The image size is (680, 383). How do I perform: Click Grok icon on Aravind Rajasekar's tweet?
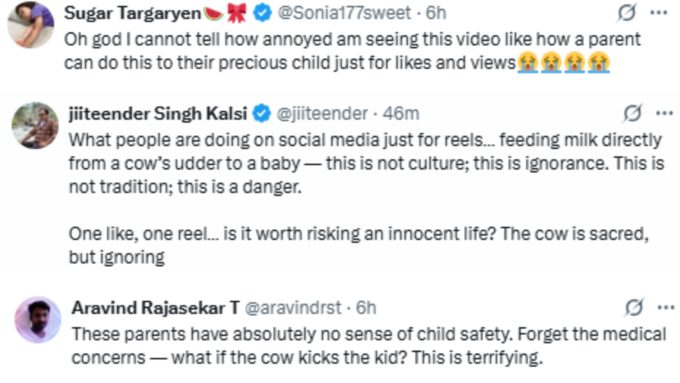point(634,308)
